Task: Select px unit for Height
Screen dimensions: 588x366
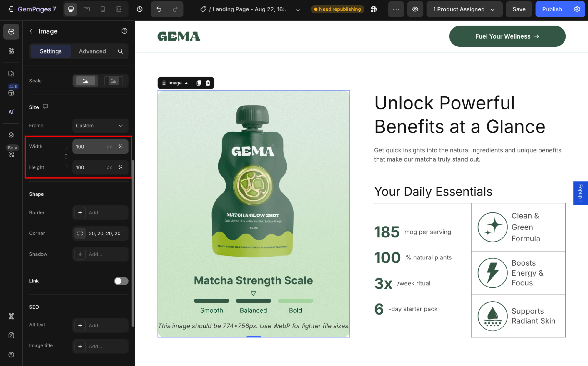Action: pos(109,167)
